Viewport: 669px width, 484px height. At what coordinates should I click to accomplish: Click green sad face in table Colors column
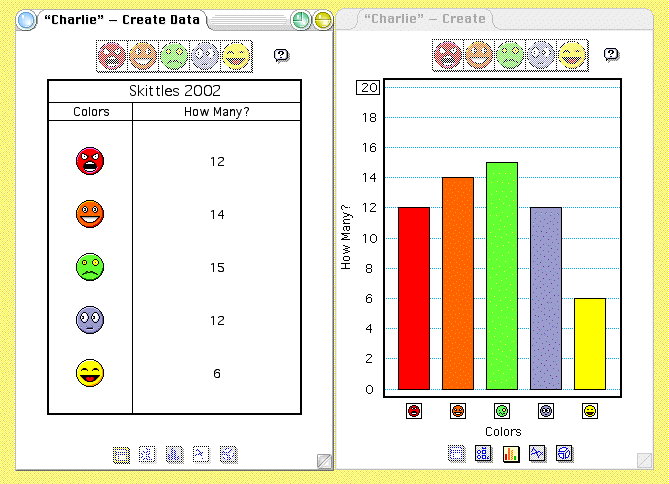90,267
